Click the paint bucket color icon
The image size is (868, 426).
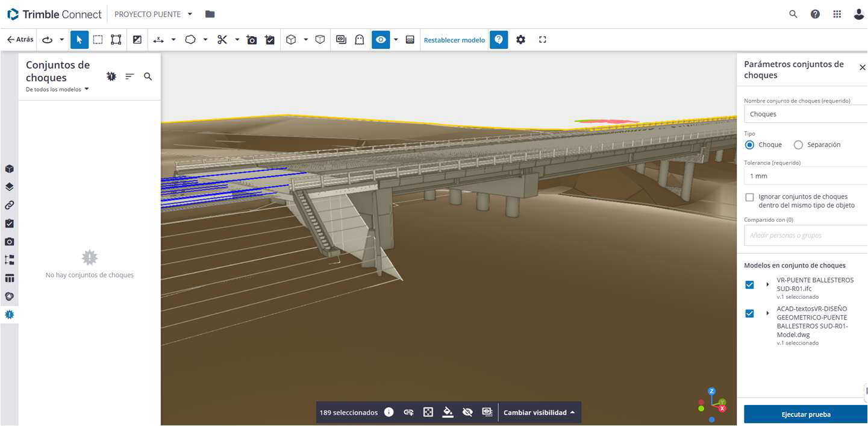(448, 412)
